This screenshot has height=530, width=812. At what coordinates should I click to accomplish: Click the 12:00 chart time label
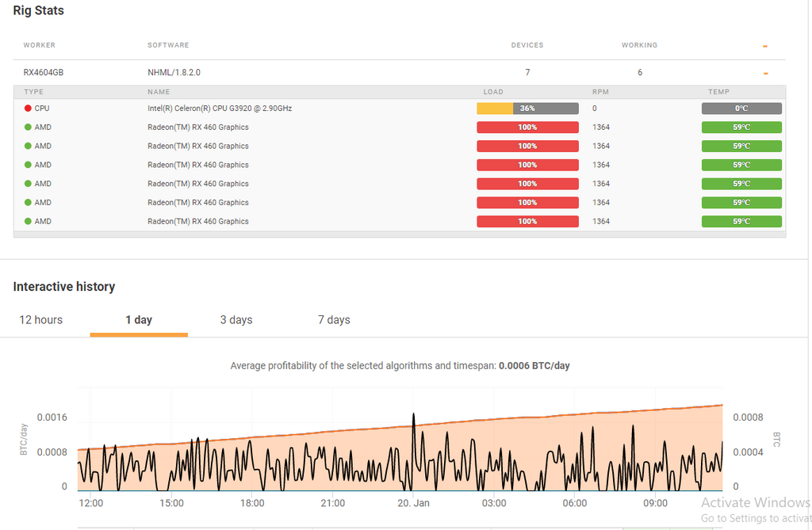click(91, 503)
